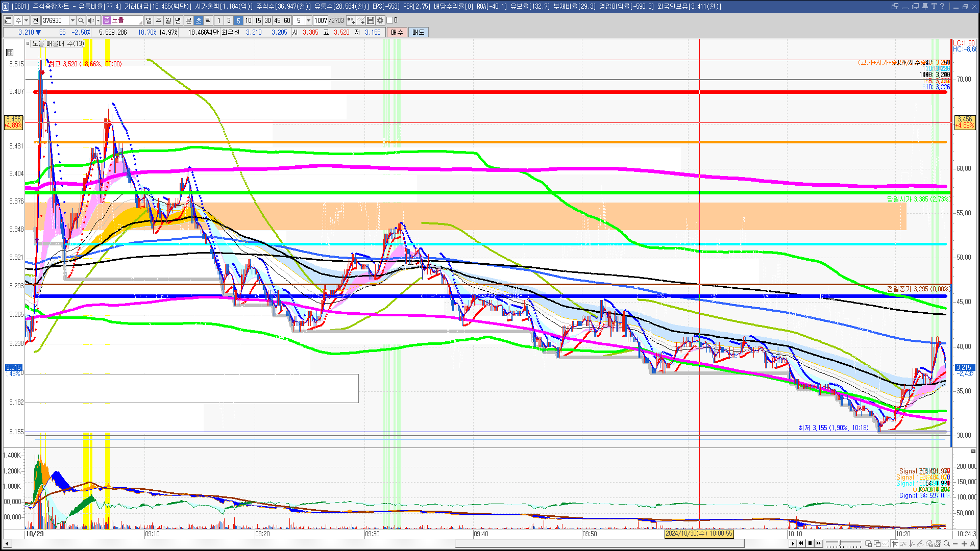Click the zoom magnifier icon at bottom right

tap(947, 544)
